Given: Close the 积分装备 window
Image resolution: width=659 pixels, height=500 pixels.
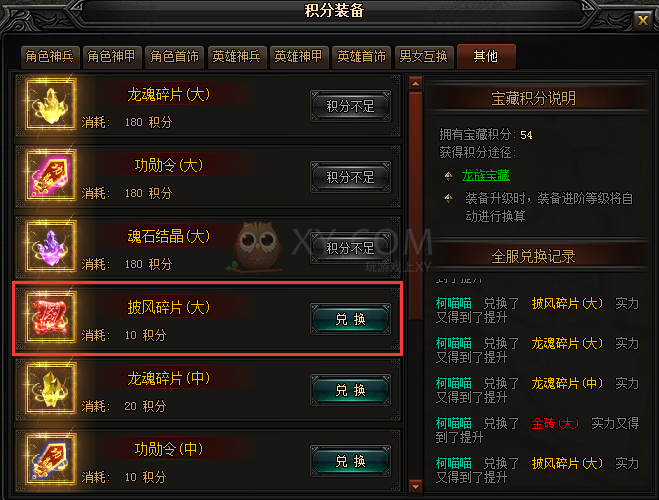Looking at the screenshot, I should (x=643, y=20).
